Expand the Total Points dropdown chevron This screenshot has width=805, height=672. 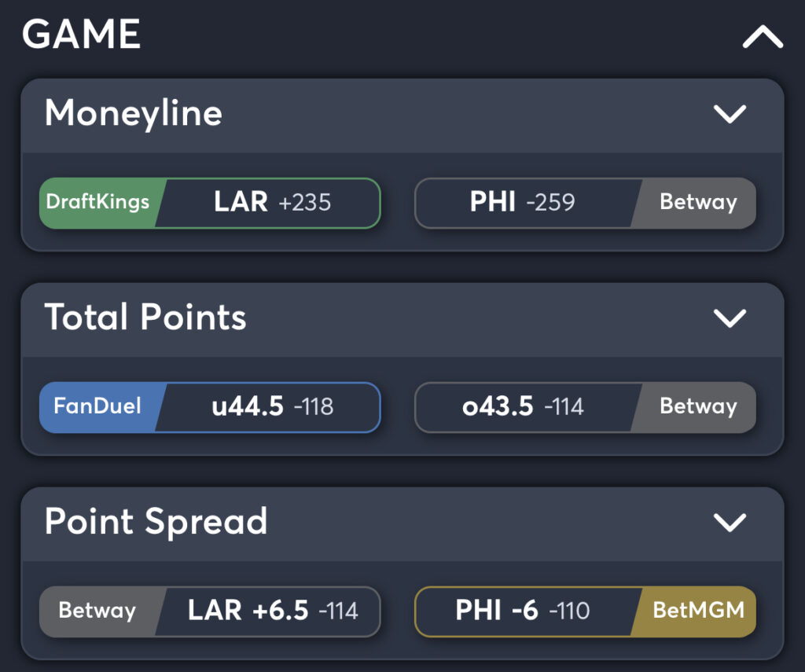pyautogui.click(x=730, y=318)
